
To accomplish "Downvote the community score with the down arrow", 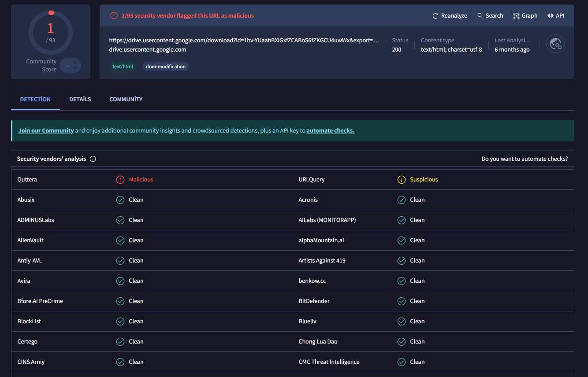I will (x=75, y=68).
